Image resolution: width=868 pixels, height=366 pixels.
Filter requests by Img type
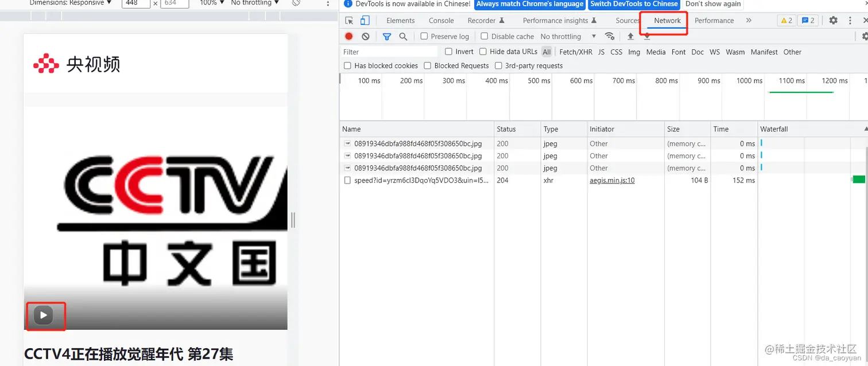point(634,52)
